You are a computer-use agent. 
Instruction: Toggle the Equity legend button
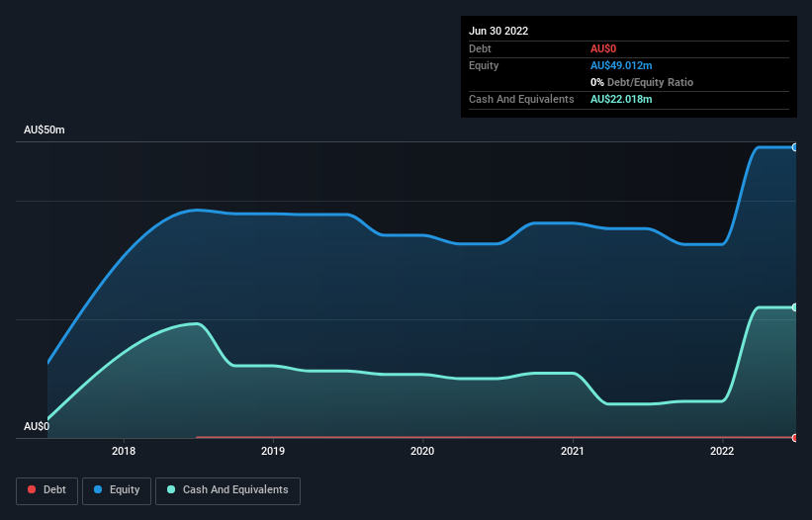(x=117, y=490)
